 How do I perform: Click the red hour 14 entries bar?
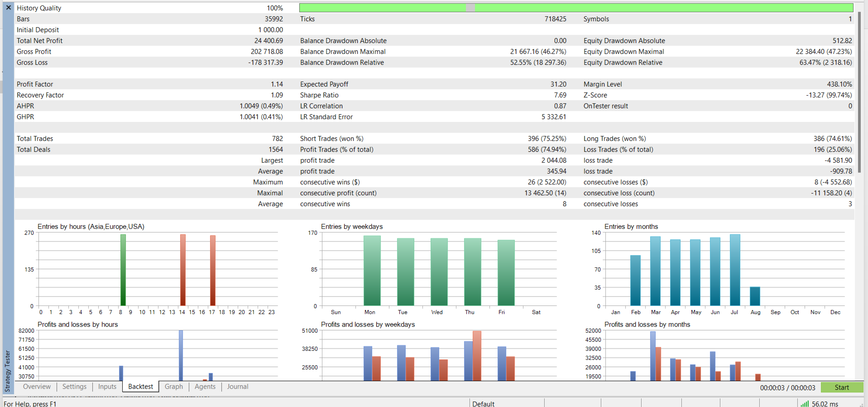(183, 270)
